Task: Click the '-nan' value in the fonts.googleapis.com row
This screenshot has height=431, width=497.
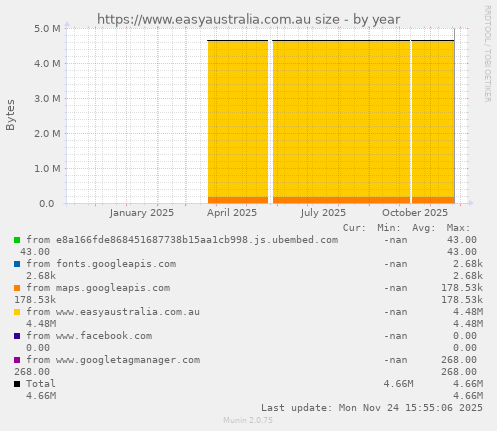Action: [395, 264]
